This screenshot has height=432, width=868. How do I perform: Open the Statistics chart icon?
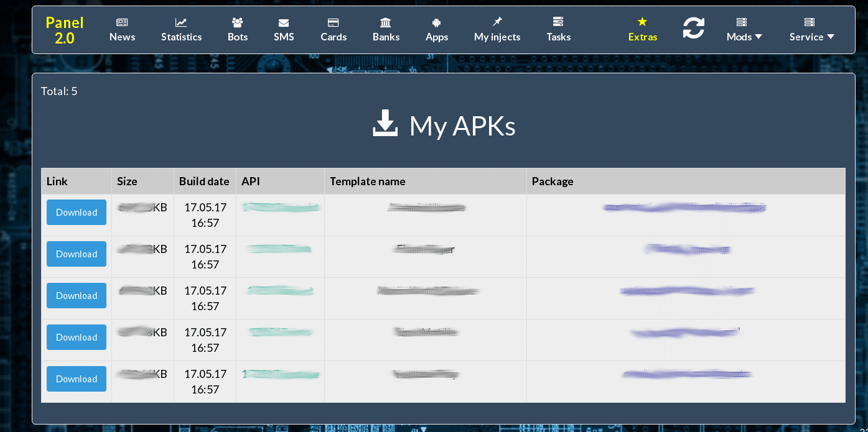181,22
